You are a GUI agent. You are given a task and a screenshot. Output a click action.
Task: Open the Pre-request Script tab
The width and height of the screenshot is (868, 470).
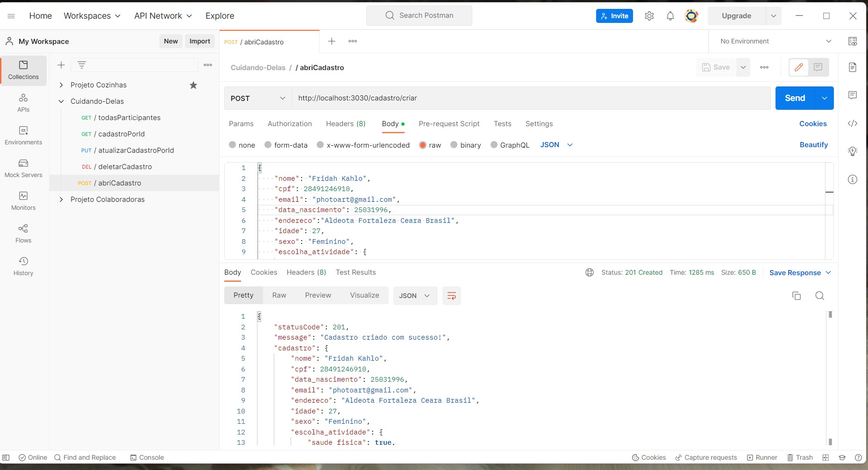(448, 124)
